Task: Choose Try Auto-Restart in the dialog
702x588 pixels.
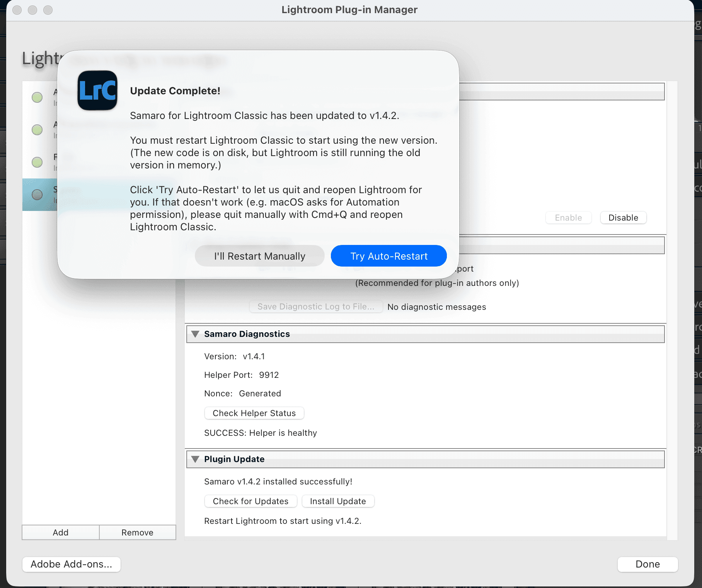Action: (389, 256)
